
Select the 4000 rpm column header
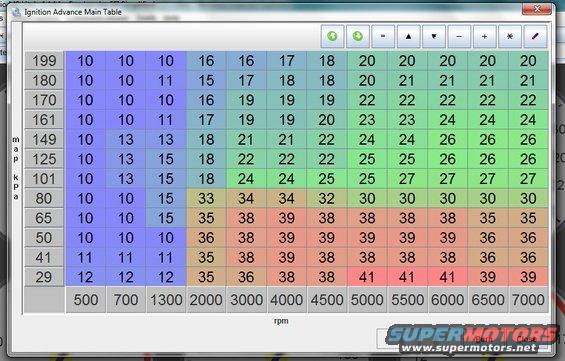click(287, 300)
